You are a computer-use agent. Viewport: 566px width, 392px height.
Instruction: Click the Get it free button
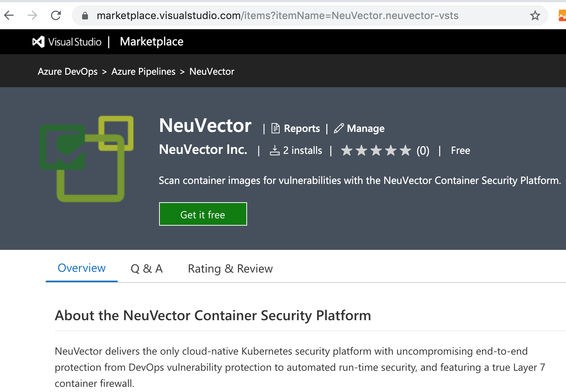pos(203,214)
